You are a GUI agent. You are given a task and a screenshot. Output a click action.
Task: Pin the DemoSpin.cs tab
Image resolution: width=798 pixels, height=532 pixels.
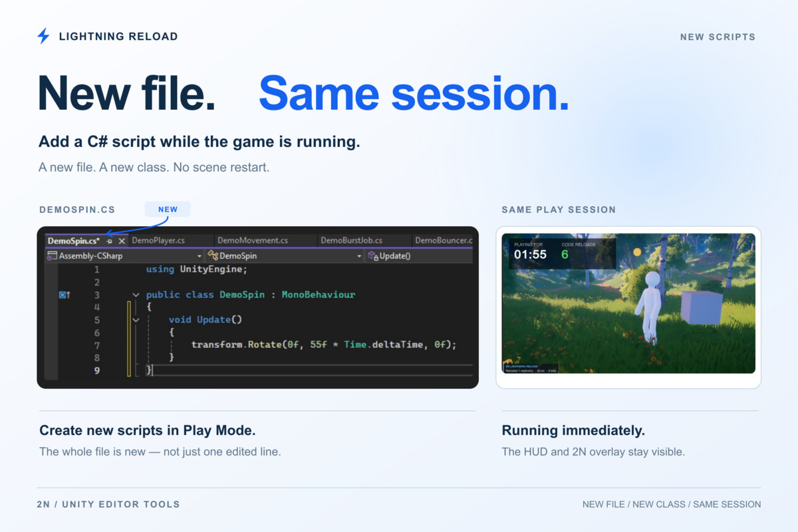[x=110, y=241]
